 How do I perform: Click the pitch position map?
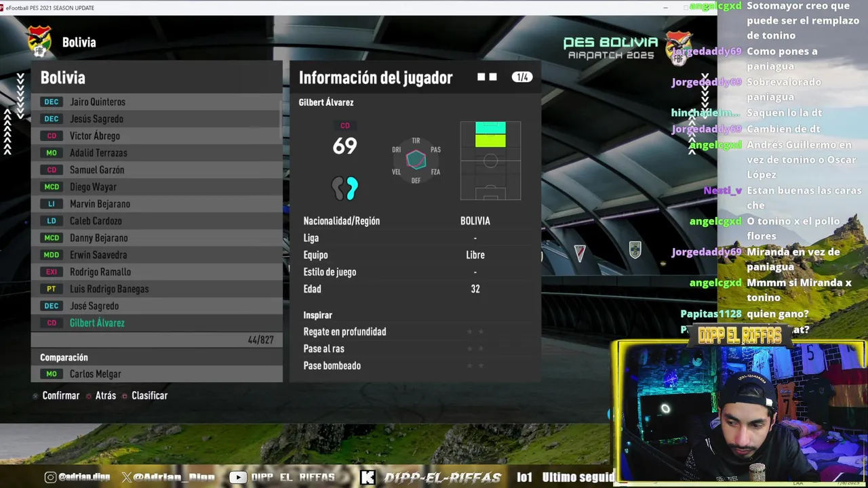pos(490,161)
